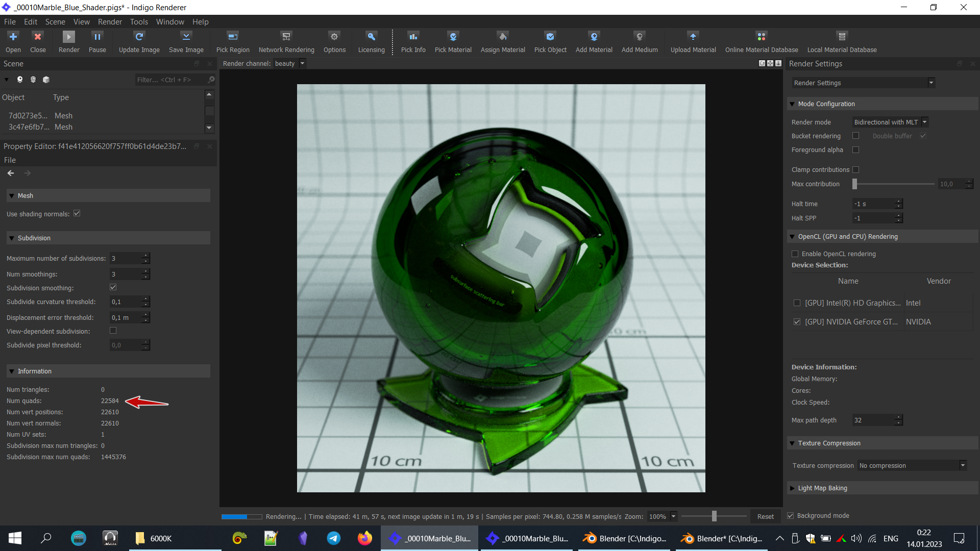Enable OpenCL rendering checkbox
This screenshot has height=551, width=980.
[795, 254]
